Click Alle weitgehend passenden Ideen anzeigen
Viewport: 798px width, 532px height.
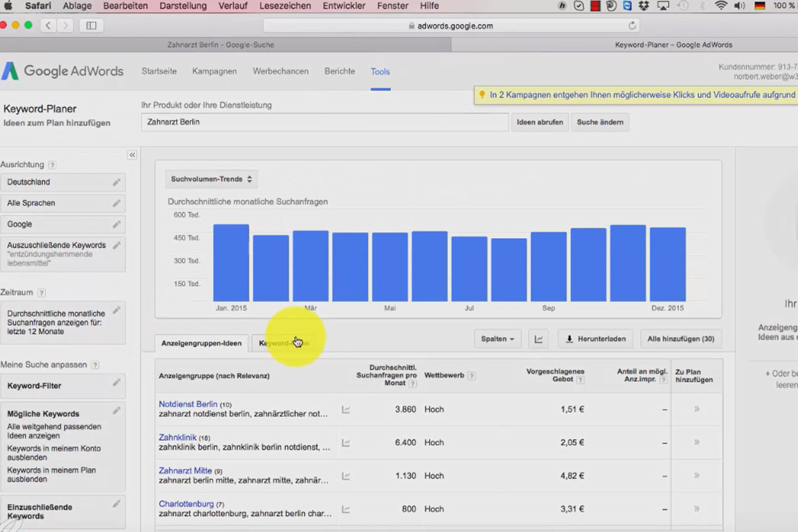click(x=54, y=431)
